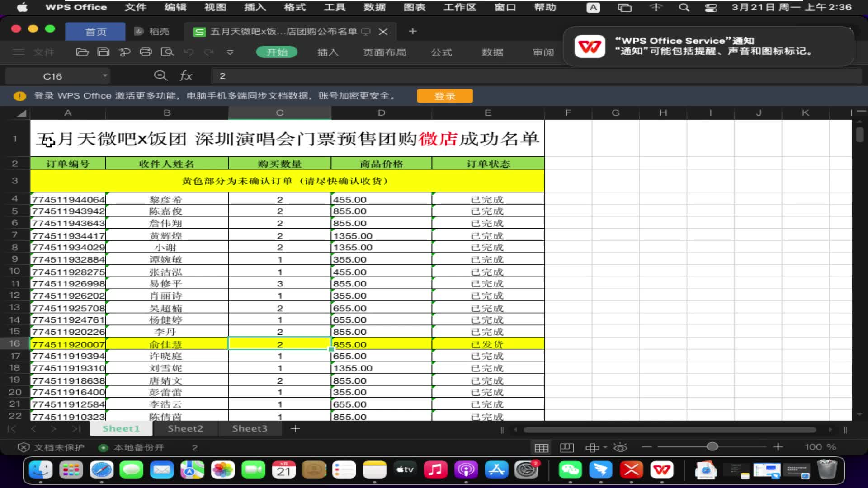868x488 pixels.
Task: Click the print icon in toolbar
Action: tap(146, 52)
